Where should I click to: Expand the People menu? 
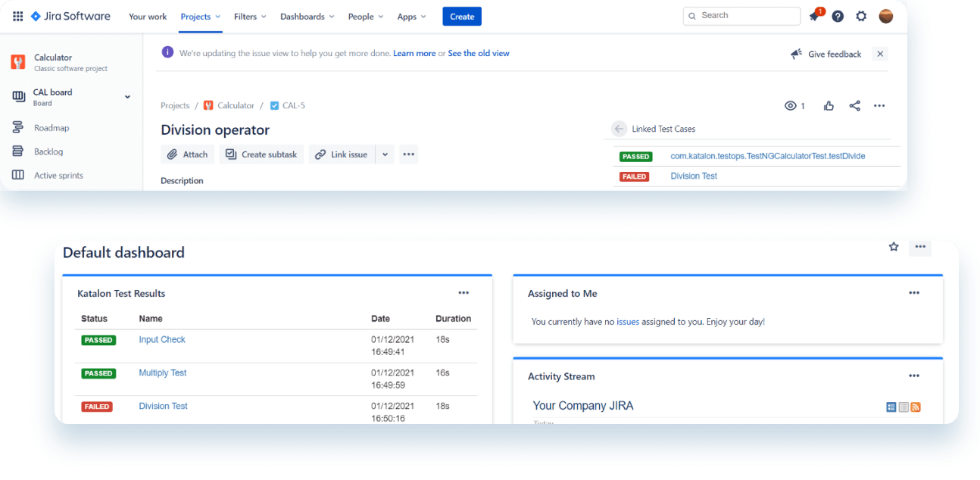(366, 17)
